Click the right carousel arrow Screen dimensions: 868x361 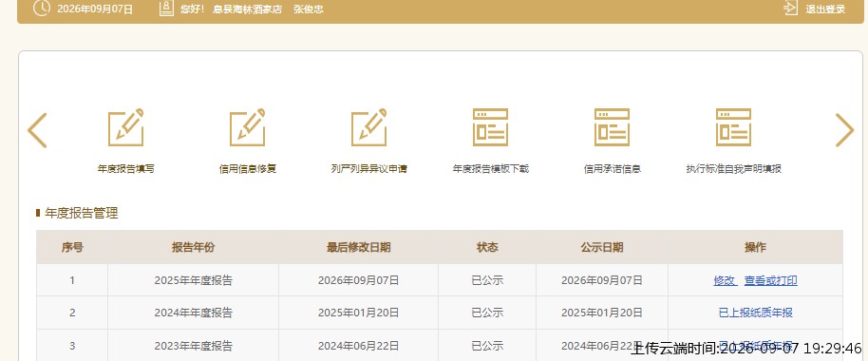pos(844,130)
